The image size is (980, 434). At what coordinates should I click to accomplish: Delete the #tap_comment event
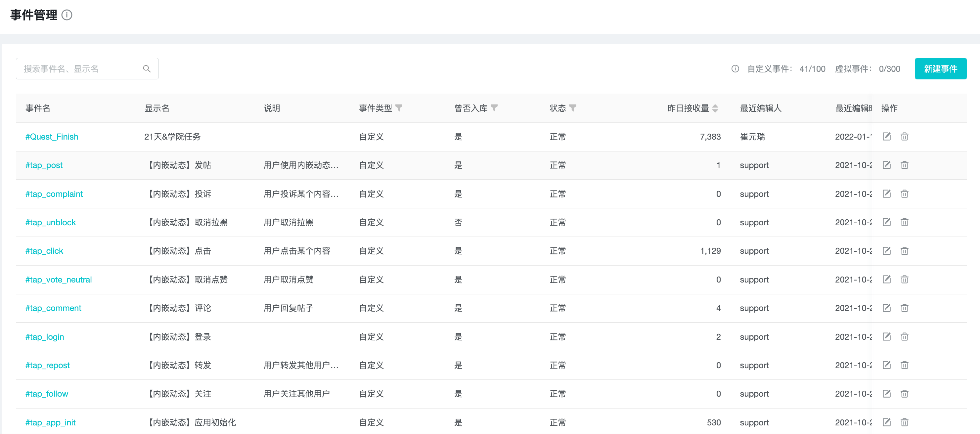904,308
